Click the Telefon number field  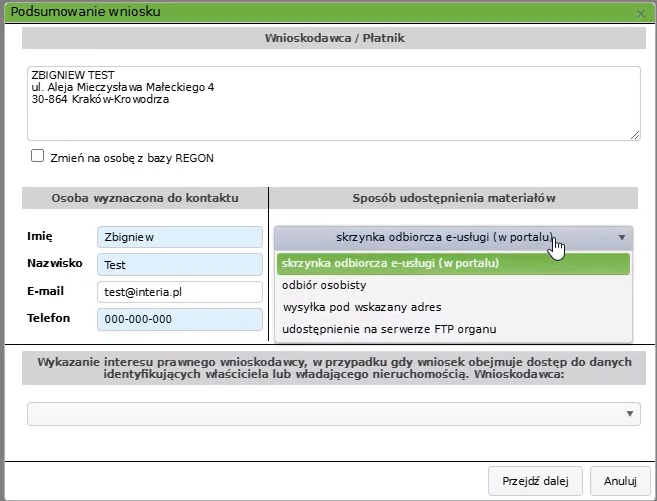coord(178,320)
